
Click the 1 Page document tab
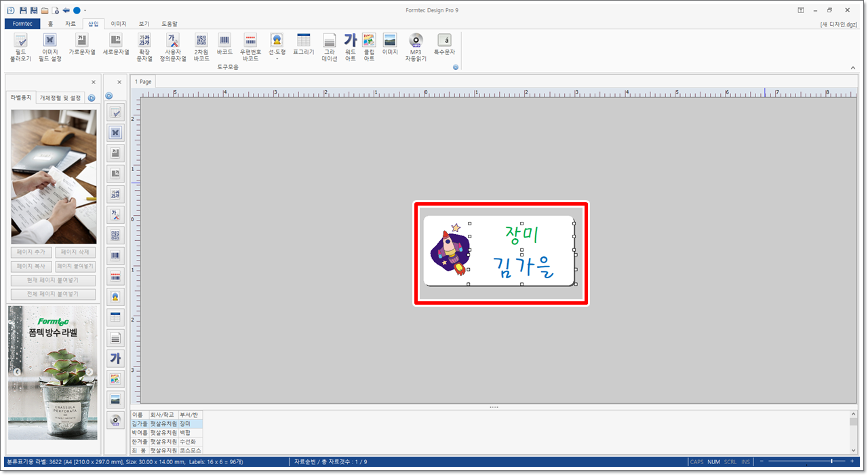pos(143,81)
